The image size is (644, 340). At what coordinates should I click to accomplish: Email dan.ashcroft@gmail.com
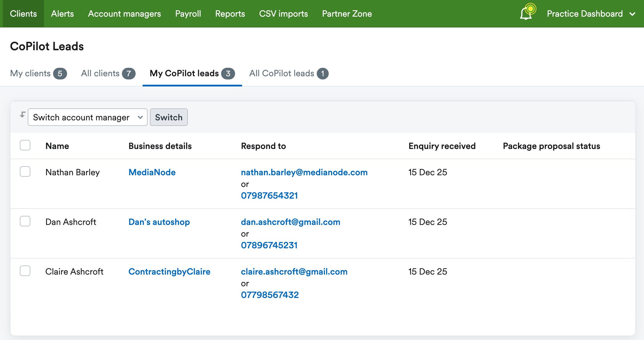290,222
